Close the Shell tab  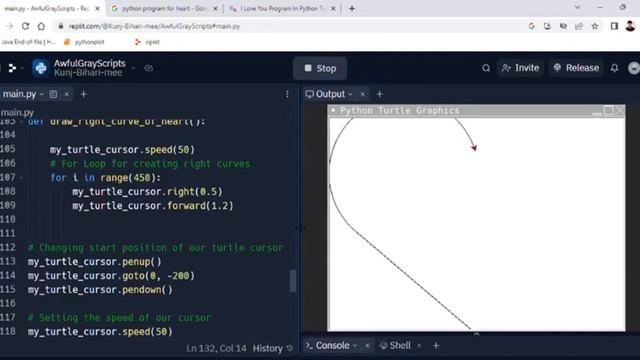[419, 346]
